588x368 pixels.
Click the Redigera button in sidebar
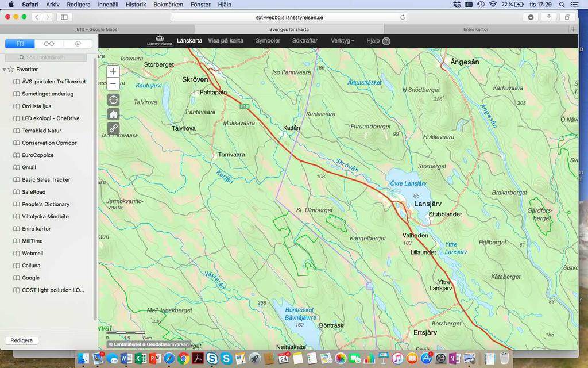pyautogui.click(x=21, y=340)
